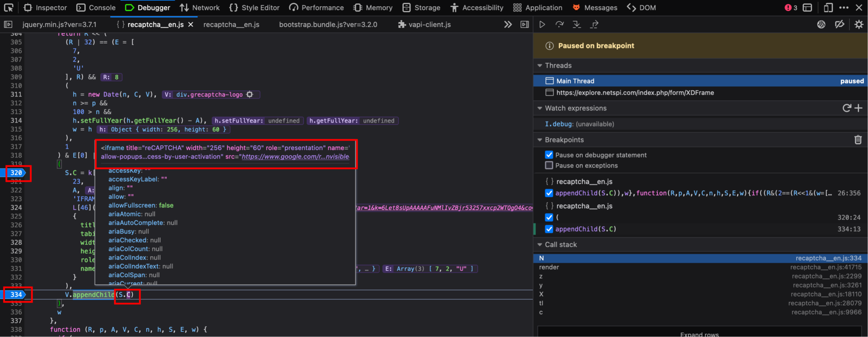
Task: Open debugger settings gear icon
Action: pyautogui.click(x=859, y=25)
